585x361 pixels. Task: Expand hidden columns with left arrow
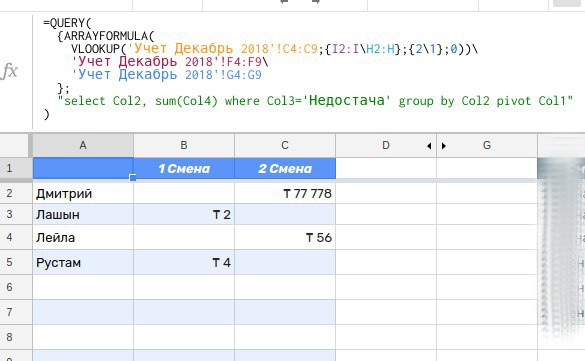click(429, 146)
